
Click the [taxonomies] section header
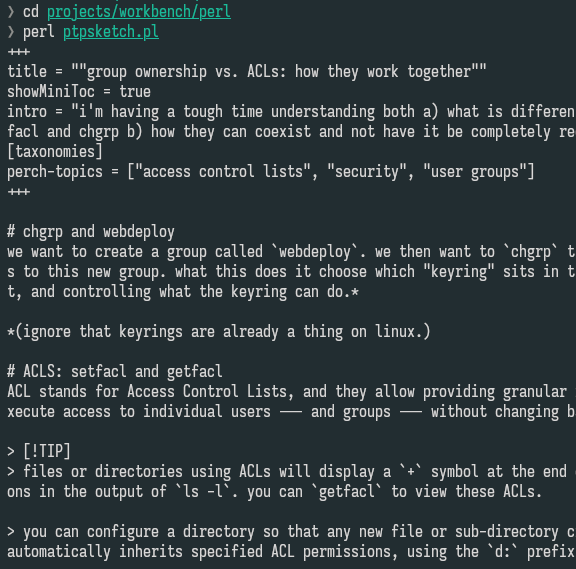point(55,152)
